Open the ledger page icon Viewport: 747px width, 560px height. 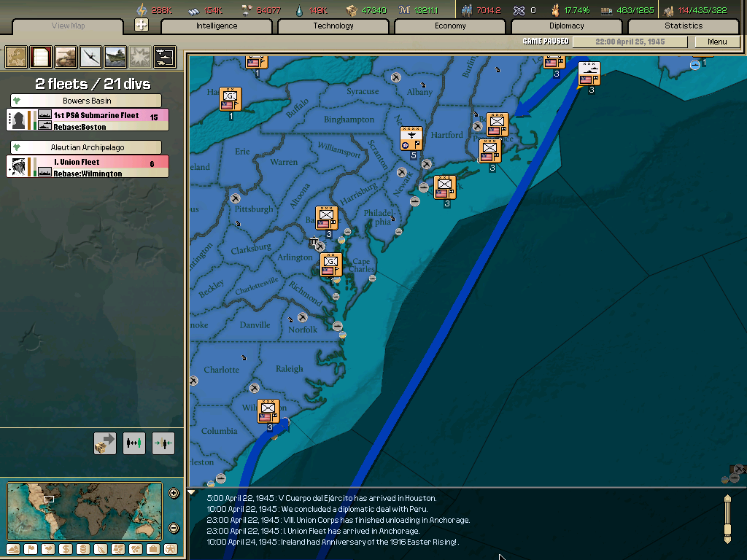42,57
